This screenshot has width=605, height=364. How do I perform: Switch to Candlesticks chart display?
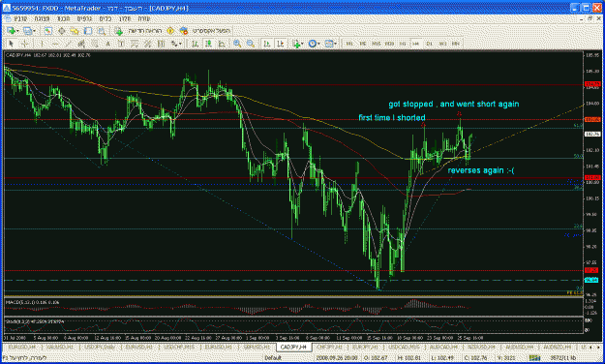point(208,44)
